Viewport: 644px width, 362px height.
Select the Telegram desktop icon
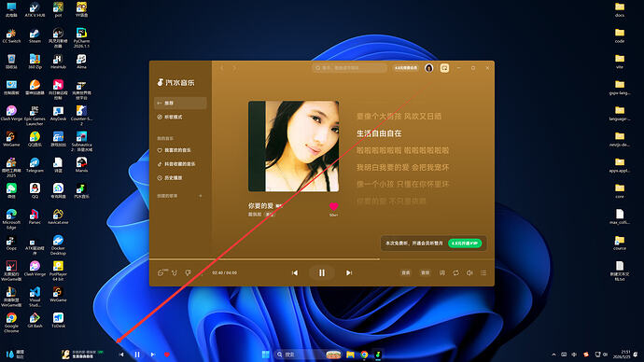(35, 164)
